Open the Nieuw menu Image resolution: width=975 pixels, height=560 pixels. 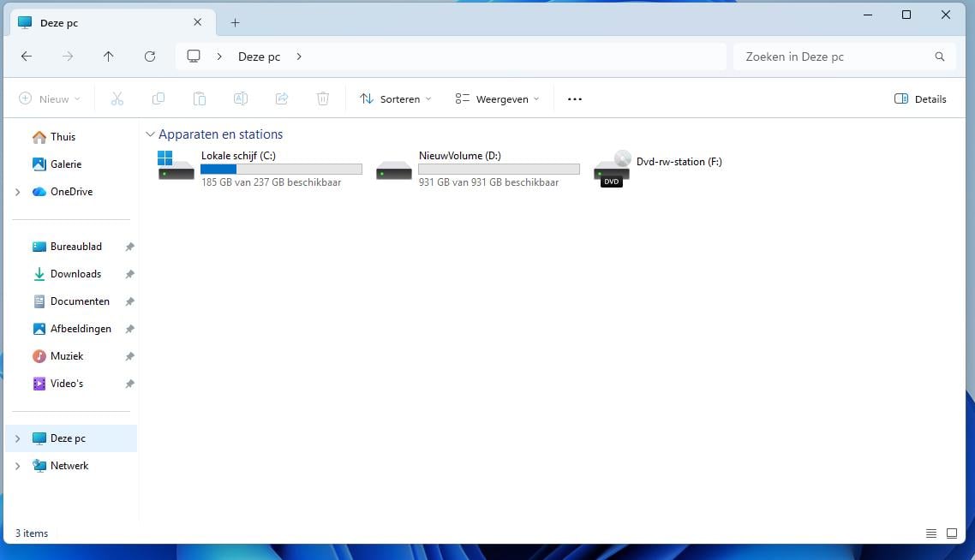click(49, 98)
